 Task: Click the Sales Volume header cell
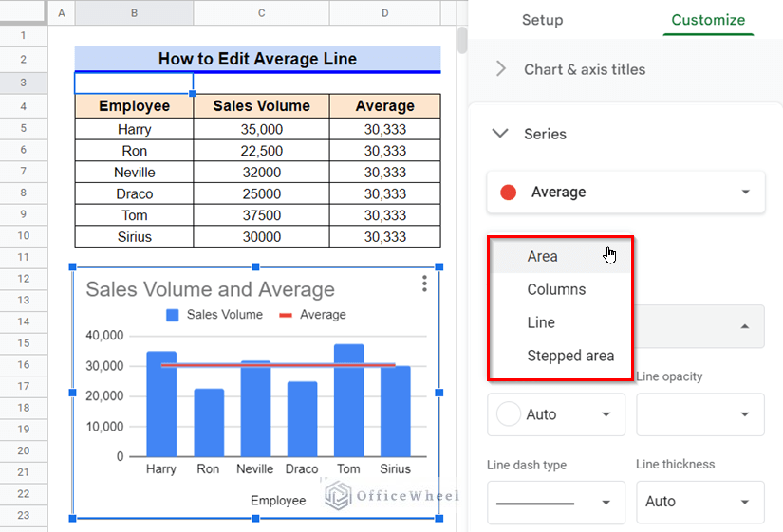[261, 106]
